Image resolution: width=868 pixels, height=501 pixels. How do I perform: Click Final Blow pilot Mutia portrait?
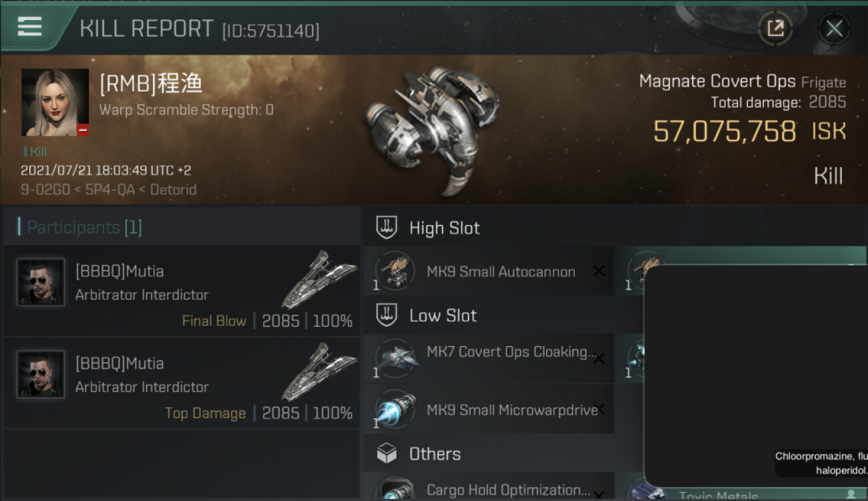pos(41,282)
